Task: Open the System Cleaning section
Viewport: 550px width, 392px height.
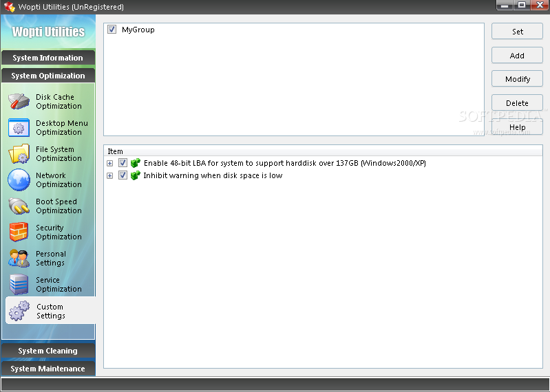Action: click(x=48, y=351)
